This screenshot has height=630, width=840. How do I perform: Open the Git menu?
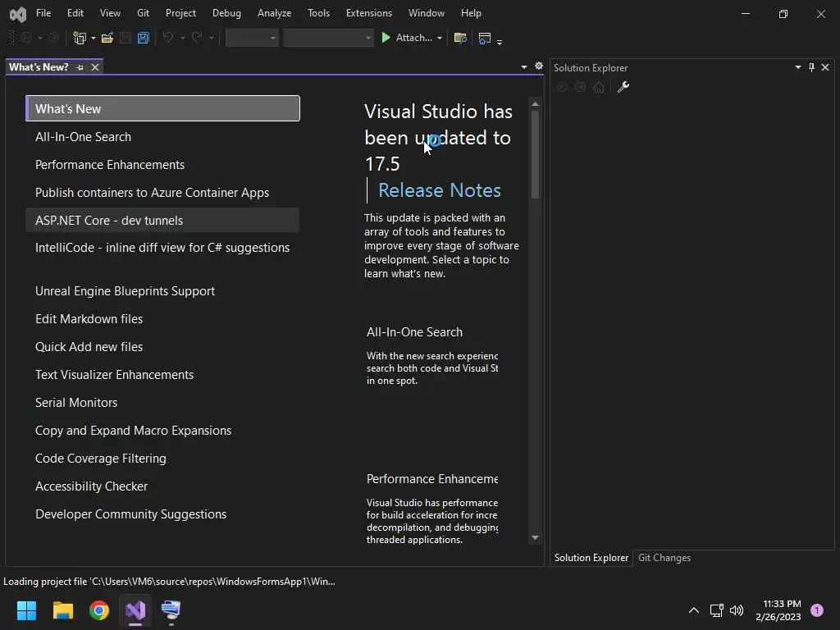click(x=143, y=13)
